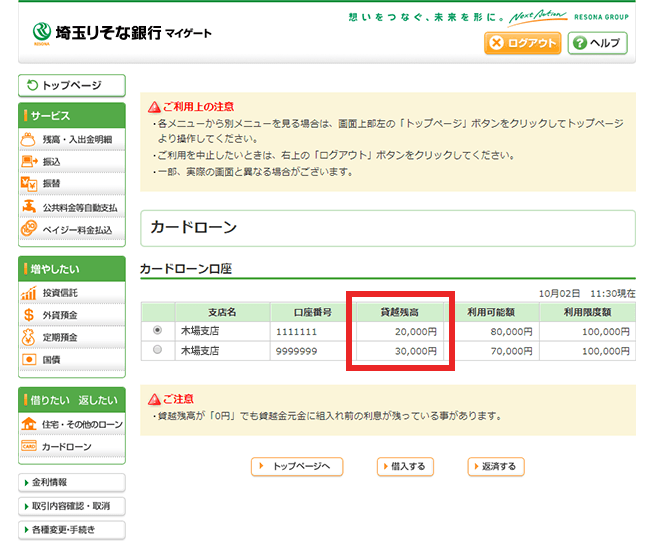Image resolution: width=654 pixels, height=541 pixels.
Task: Expand 金利情報 section
Action: 72,483
